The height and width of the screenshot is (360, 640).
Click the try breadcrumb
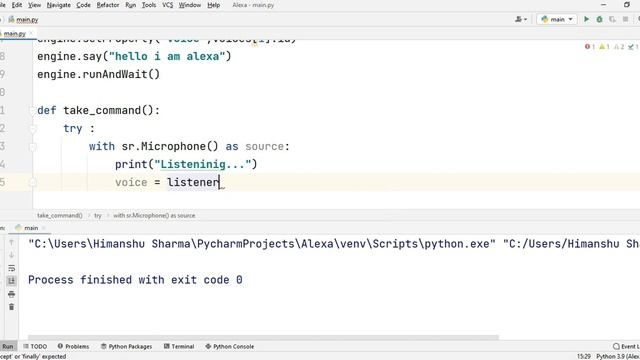(98, 215)
